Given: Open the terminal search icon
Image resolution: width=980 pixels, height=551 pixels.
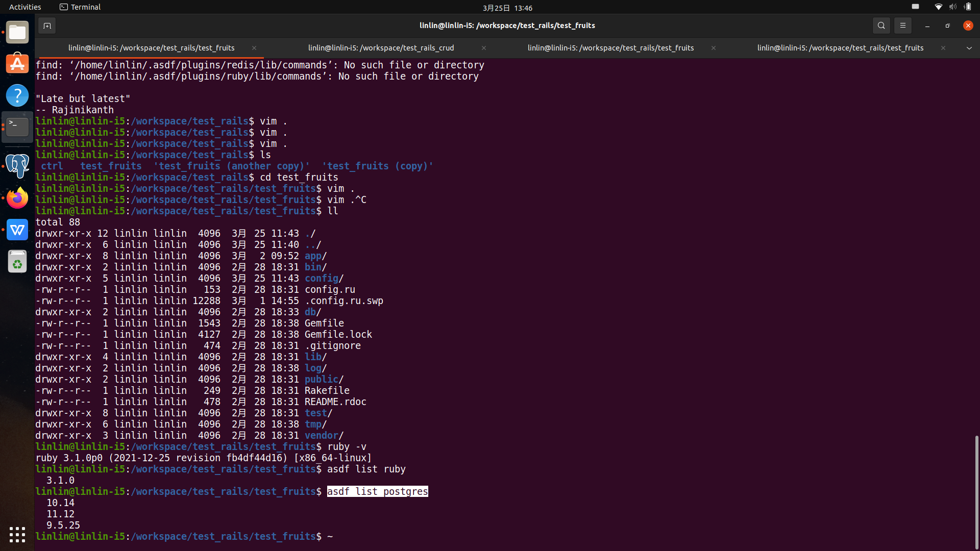Looking at the screenshot, I should pos(881,26).
